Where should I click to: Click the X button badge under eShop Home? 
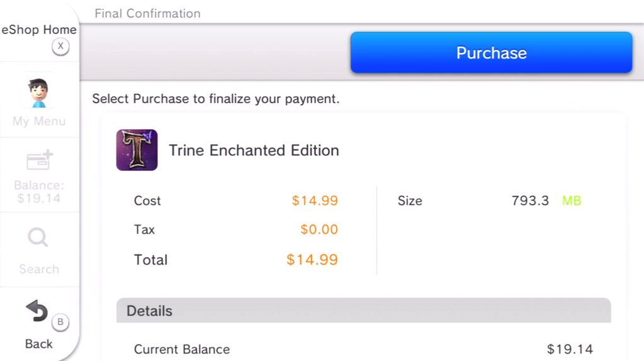[x=60, y=46]
